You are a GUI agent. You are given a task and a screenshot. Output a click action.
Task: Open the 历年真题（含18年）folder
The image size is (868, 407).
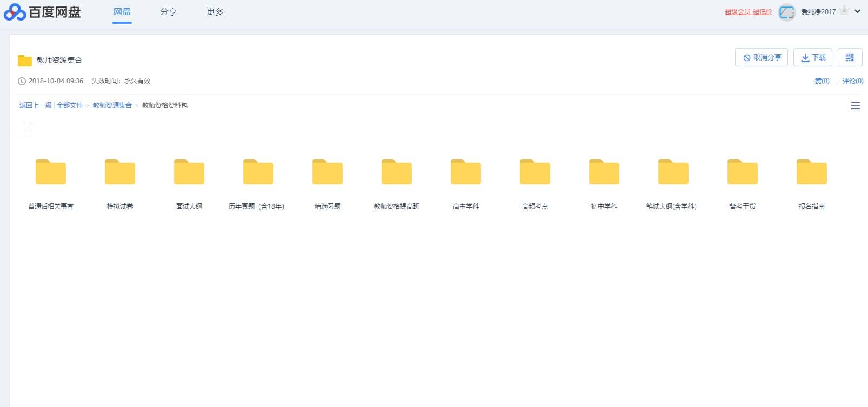point(258,172)
